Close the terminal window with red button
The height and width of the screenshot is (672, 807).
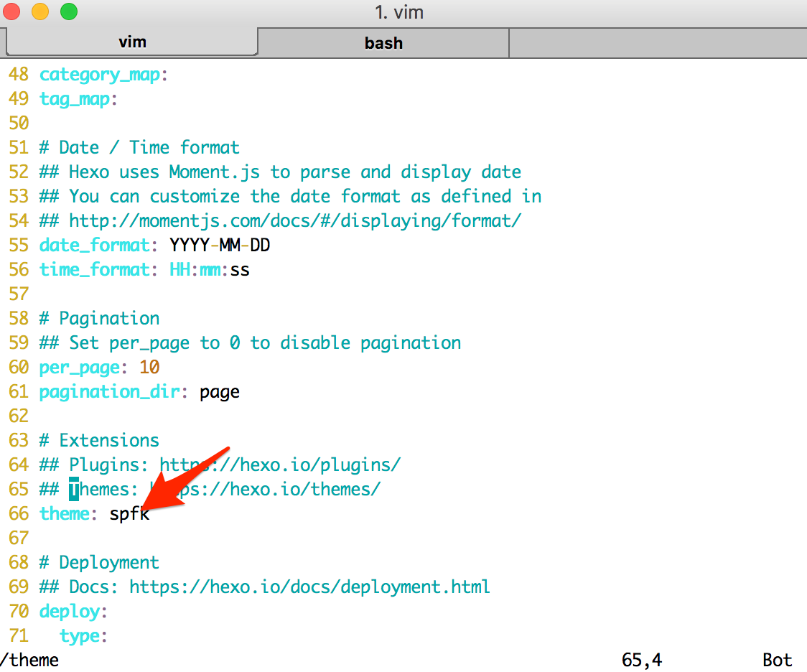point(11,11)
